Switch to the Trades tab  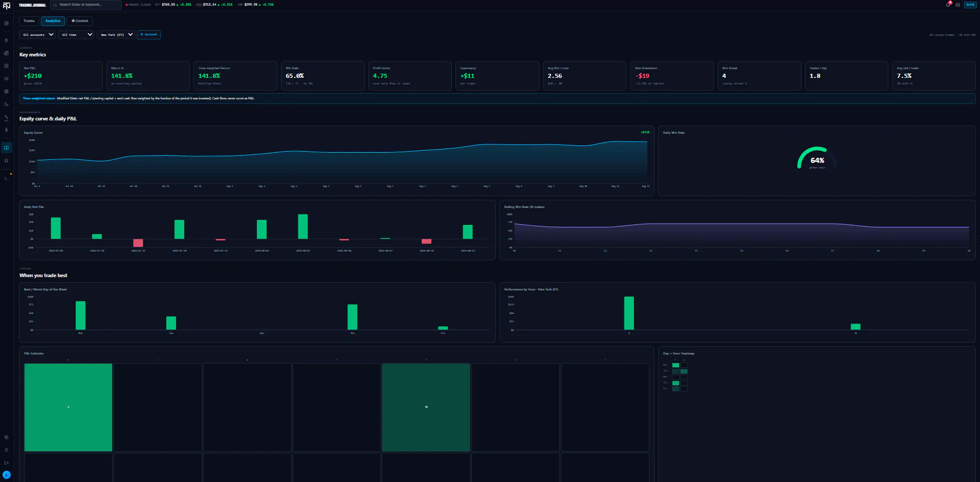(29, 21)
